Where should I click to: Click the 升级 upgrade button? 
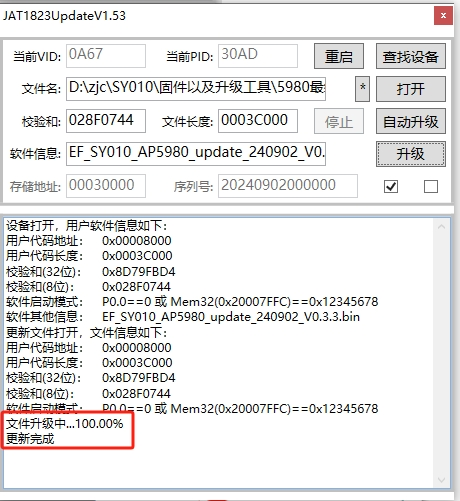coord(411,154)
